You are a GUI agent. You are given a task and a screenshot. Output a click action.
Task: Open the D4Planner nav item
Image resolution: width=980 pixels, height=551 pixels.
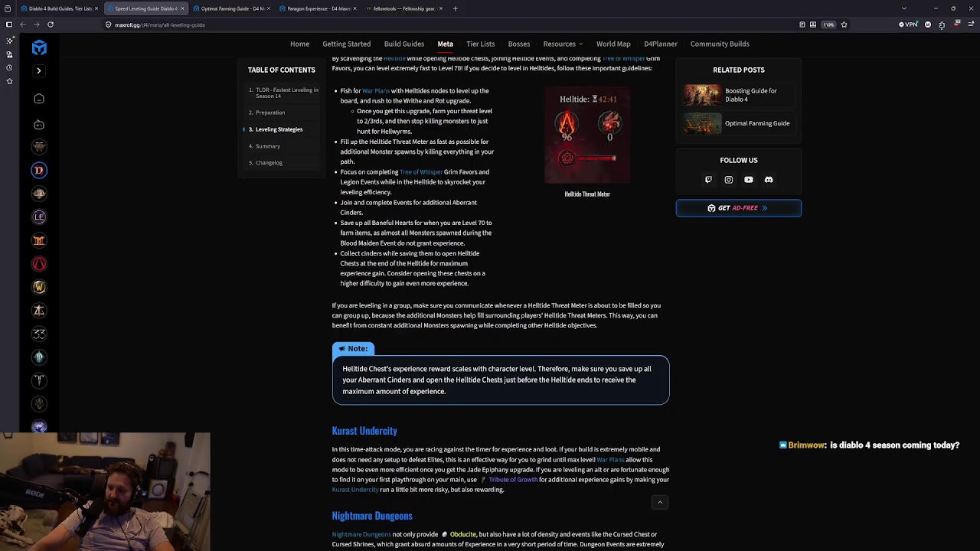point(660,44)
